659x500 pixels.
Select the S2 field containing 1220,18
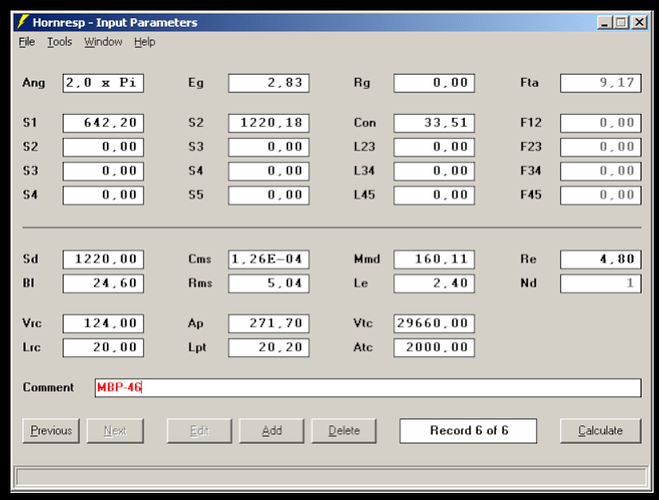269,123
